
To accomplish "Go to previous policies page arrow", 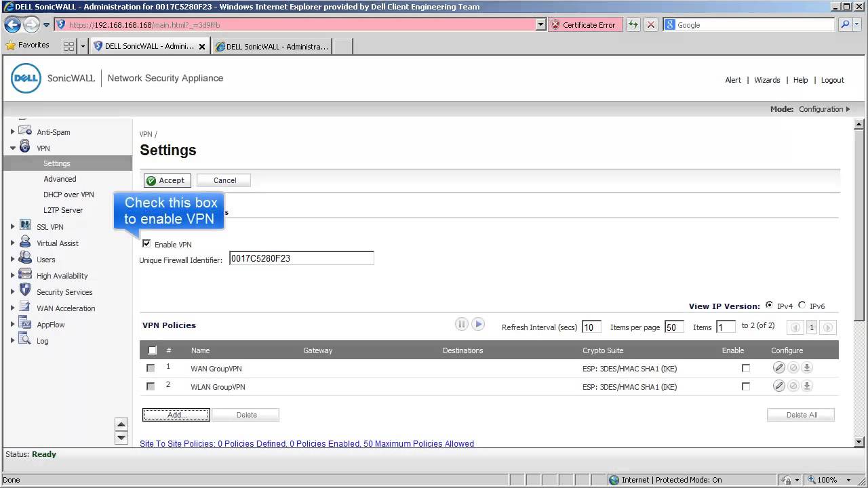I will pyautogui.click(x=796, y=327).
